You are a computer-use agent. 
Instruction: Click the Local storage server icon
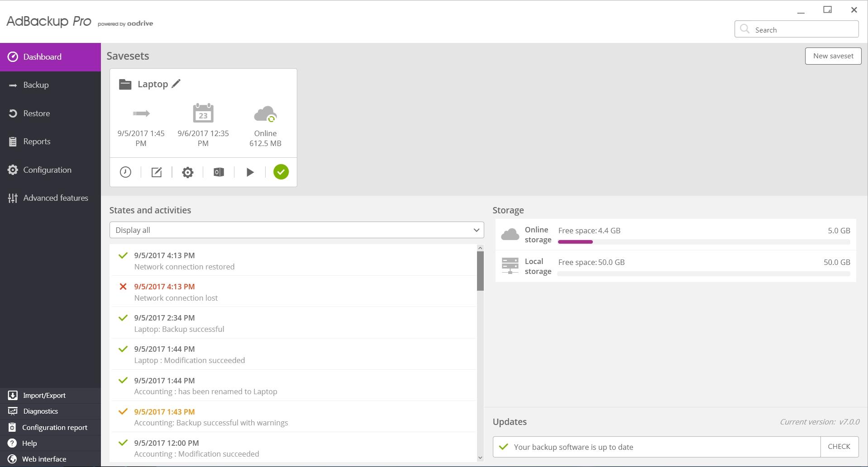[x=510, y=266]
